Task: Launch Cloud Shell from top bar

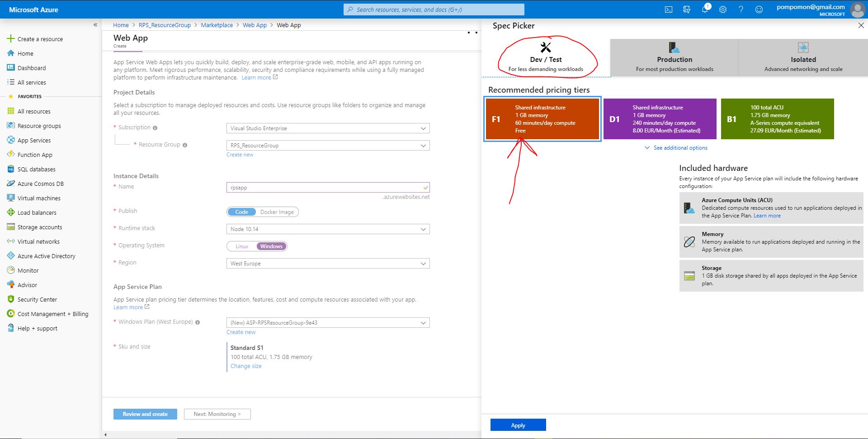Action: [x=669, y=9]
